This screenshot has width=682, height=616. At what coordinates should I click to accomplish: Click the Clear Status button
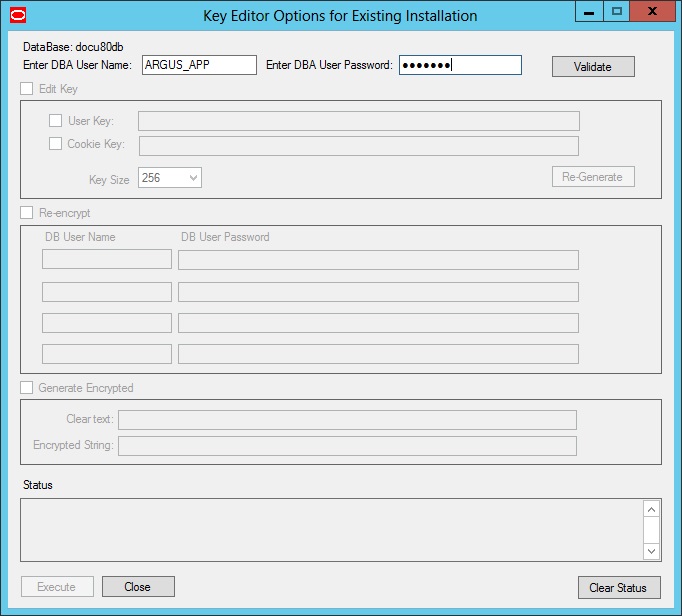(x=619, y=588)
